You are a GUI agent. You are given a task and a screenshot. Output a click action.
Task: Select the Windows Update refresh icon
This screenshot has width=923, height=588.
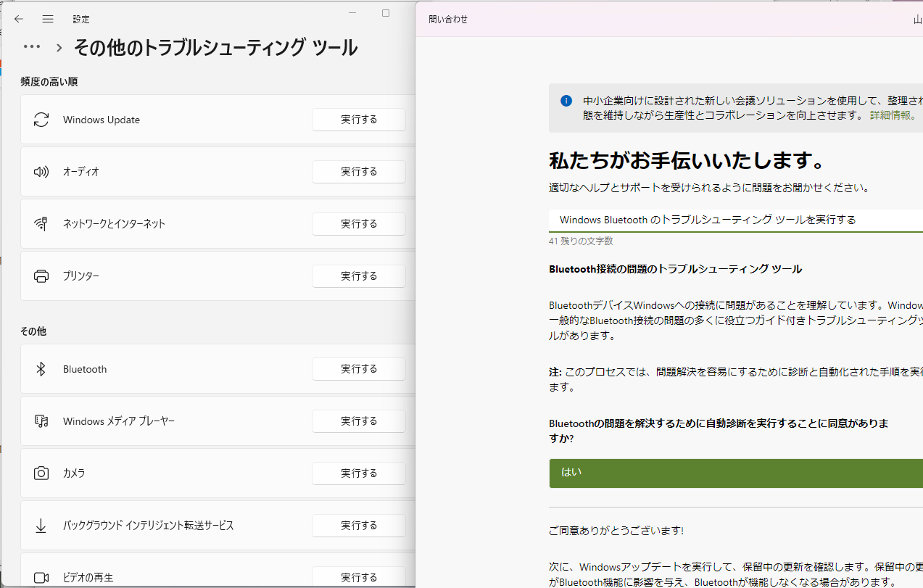point(41,120)
